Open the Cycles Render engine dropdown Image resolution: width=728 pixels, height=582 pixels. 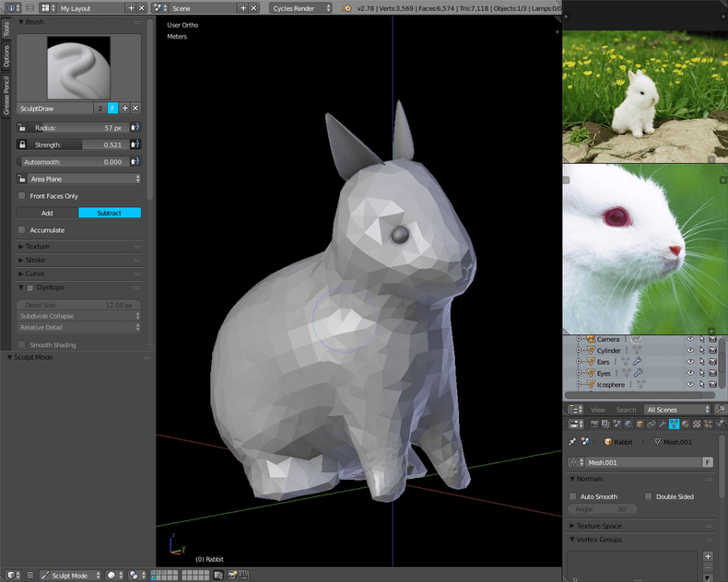[301, 7]
